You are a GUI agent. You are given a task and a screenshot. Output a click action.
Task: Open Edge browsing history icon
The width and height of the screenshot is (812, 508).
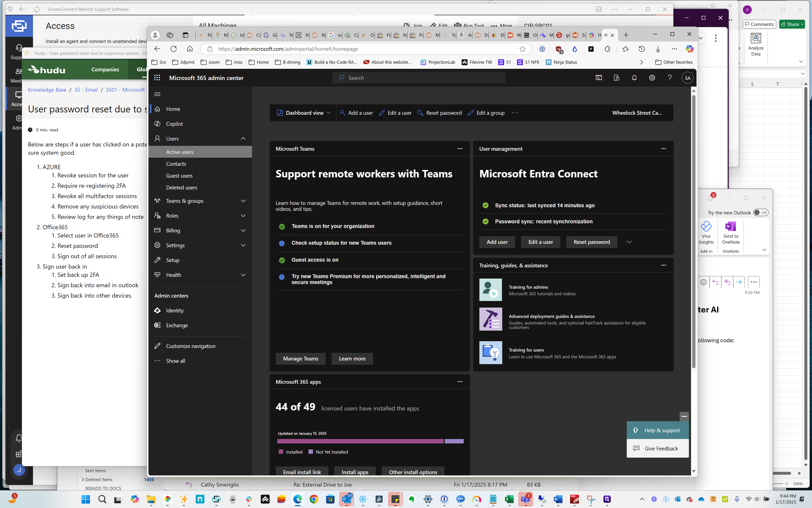642,49
